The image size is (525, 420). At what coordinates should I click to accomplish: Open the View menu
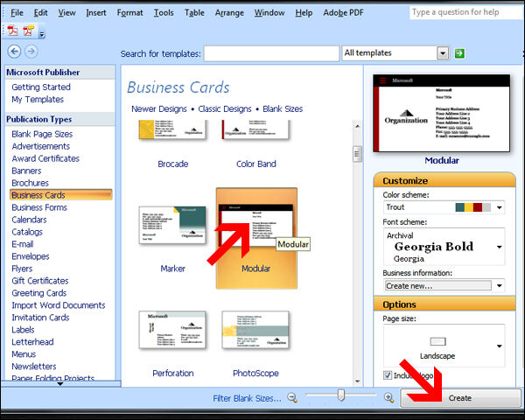[66, 13]
